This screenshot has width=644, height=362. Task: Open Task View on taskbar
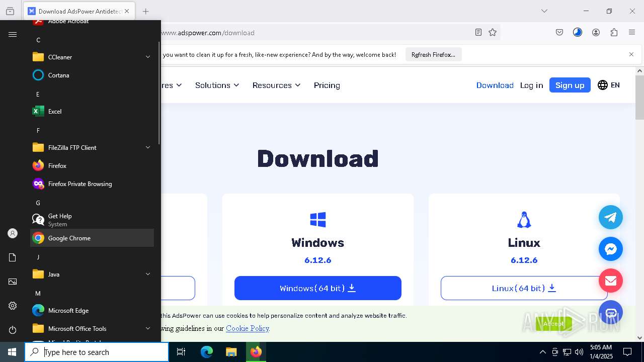click(x=181, y=352)
